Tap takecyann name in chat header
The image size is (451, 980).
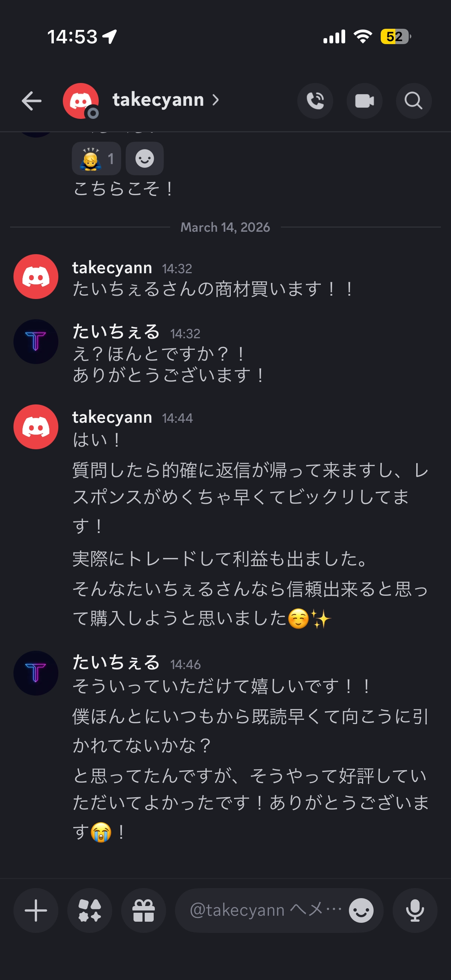(x=158, y=100)
